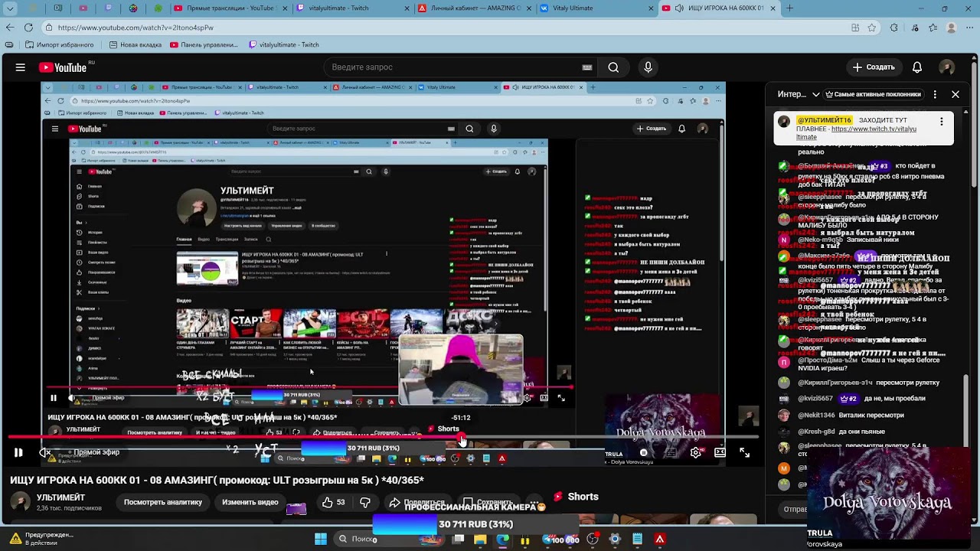Click the YouTube search magnifier button
The image size is (980, 551).
[613, 67]
